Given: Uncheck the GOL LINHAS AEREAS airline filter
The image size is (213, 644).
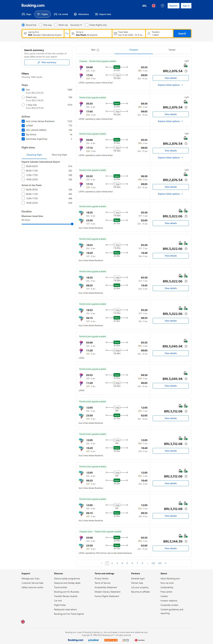Looking at the screenshot, I should [x=23, y=130].
